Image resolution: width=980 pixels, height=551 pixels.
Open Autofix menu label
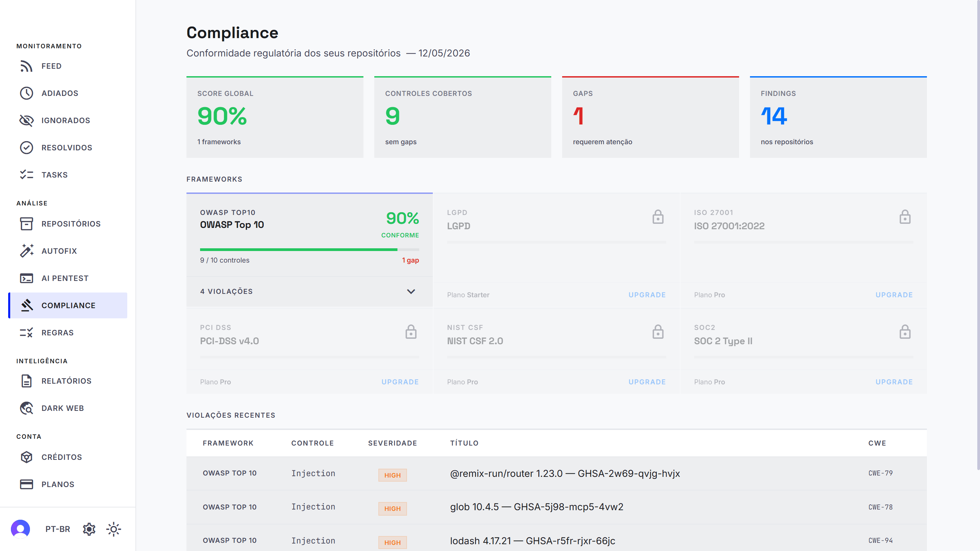point(59,251)
